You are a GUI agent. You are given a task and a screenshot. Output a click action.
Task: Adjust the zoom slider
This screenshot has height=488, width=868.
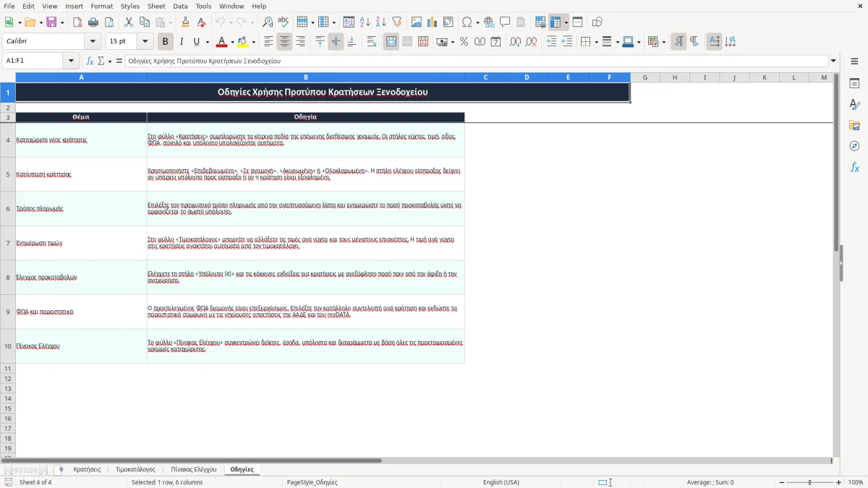[x=809, y=482]
